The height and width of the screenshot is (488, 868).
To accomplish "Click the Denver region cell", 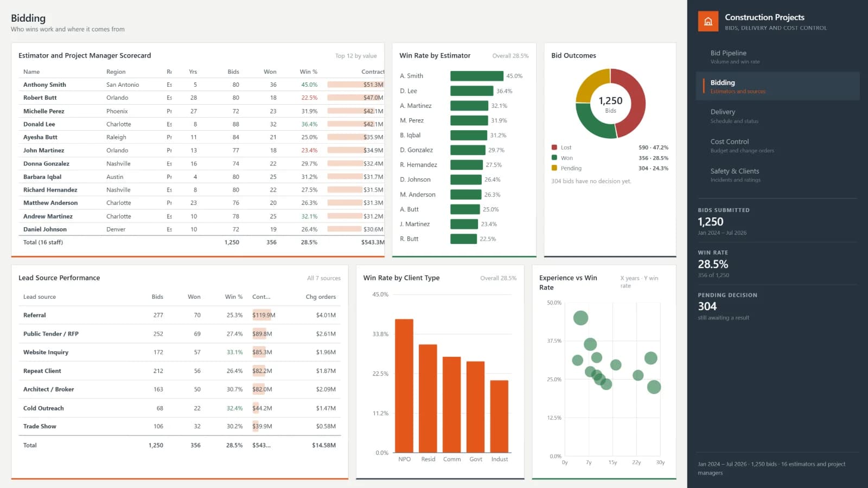I will 116,229.
